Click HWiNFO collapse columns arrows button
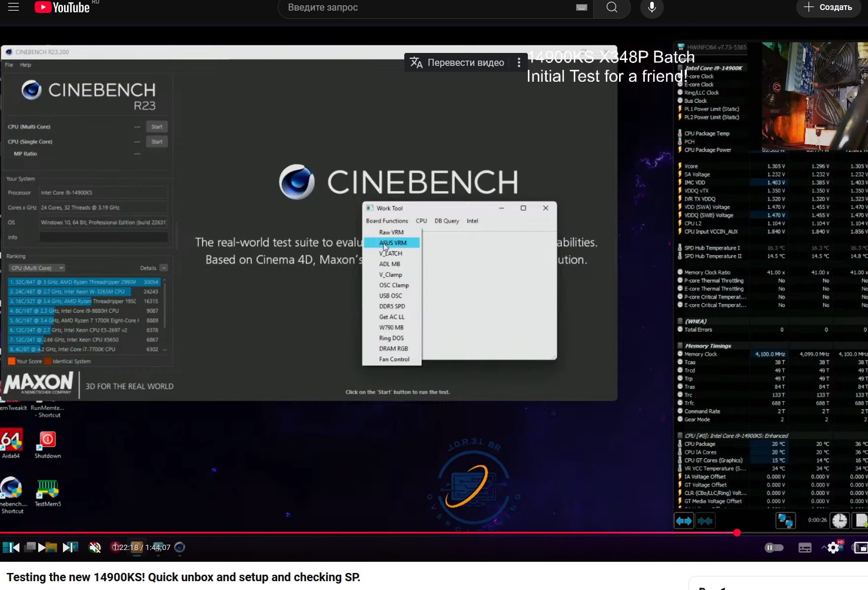This screenshot has height=590, width=868. [x=705, y=521]
